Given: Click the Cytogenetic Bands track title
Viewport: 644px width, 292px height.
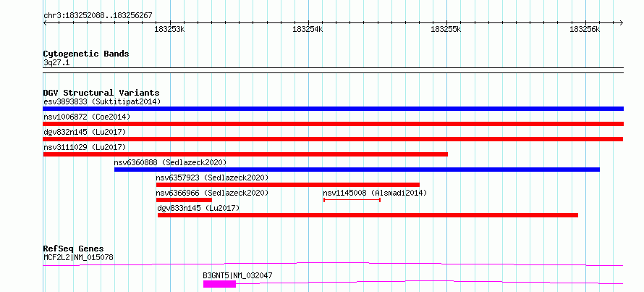Looking at the screenshot, I should 86,54.
